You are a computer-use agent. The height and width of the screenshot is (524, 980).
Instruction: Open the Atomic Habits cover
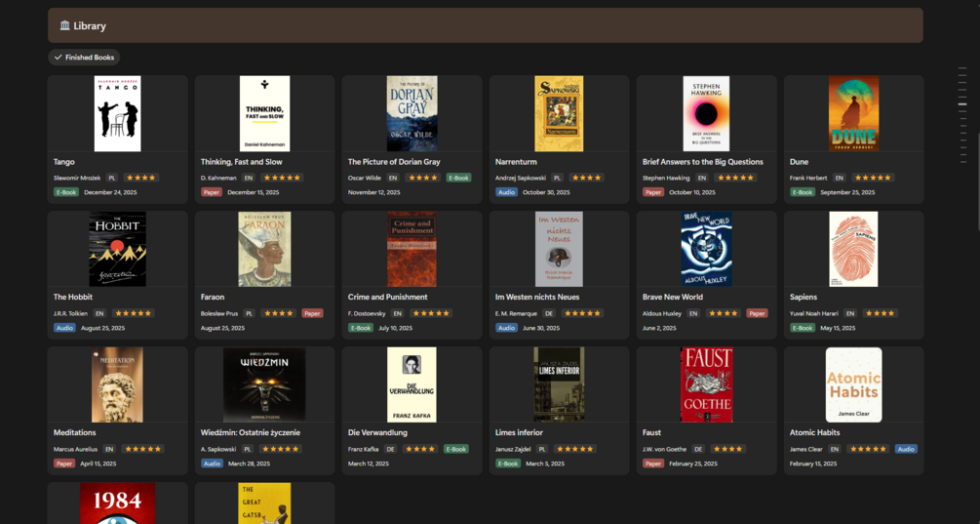pos(854,384)
